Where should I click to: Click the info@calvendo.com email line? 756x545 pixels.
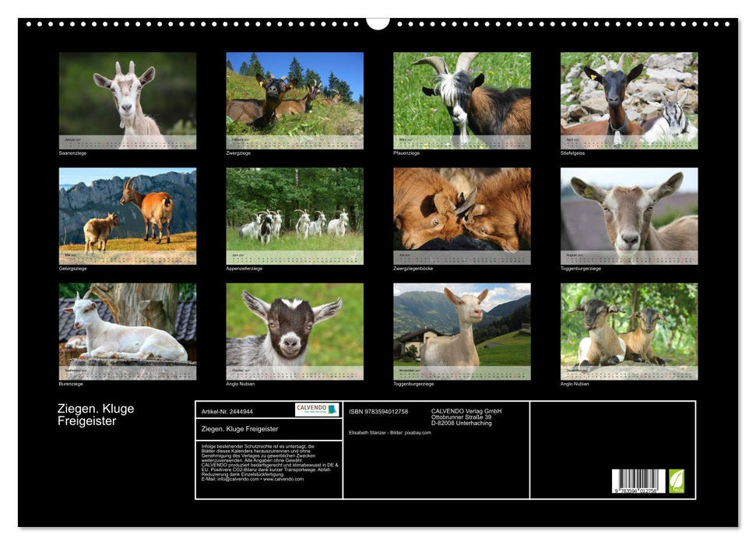pos(252,479)
